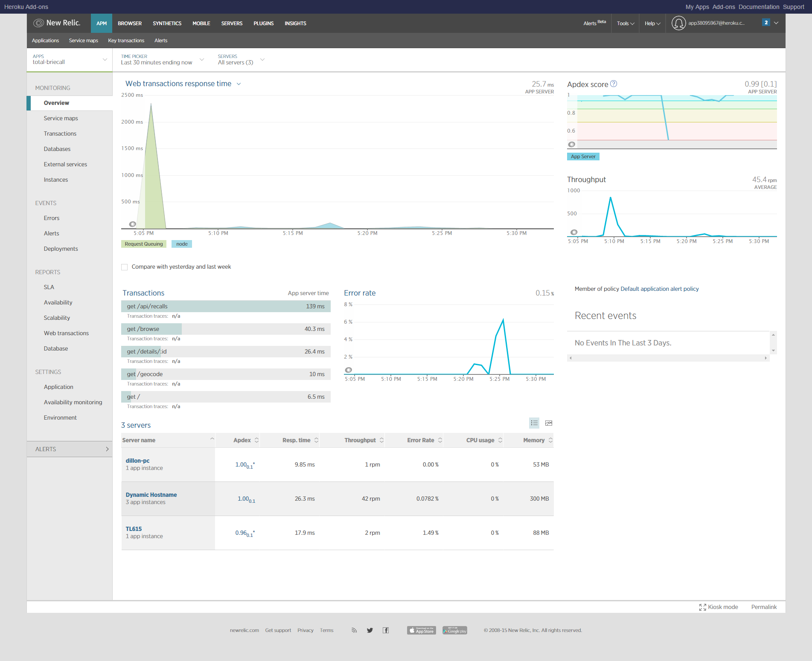Open Heroku My Apps link
Image resolution: width=812 pixels, height=661 pixels.
tap(697, 7)
